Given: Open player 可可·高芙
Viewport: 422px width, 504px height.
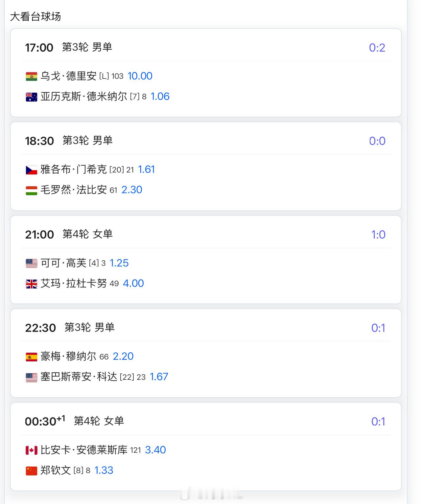Looking at the screenshot, I should click(x=63, y=263).
